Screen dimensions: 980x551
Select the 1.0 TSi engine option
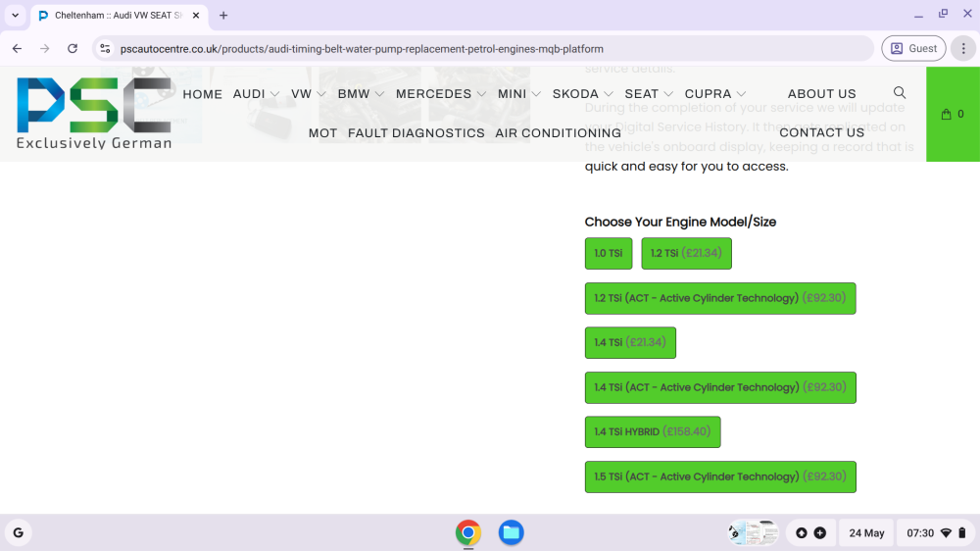click(609, 253)
